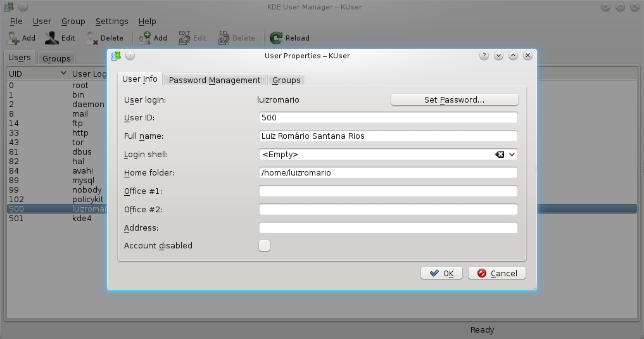The height and width of the screenshot is (339, 644).
Task: Click the Home folder input field
Action: [388, 172]
